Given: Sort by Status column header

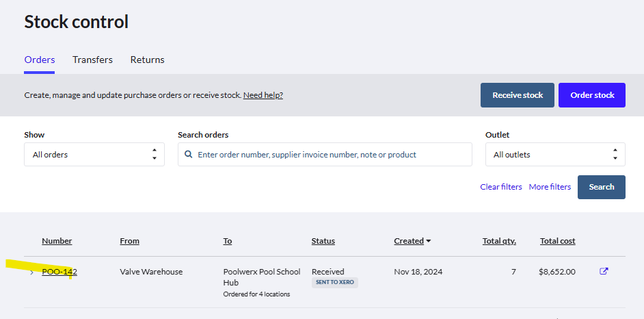Looking at the screenshot, I should click(x=323, y=241).
